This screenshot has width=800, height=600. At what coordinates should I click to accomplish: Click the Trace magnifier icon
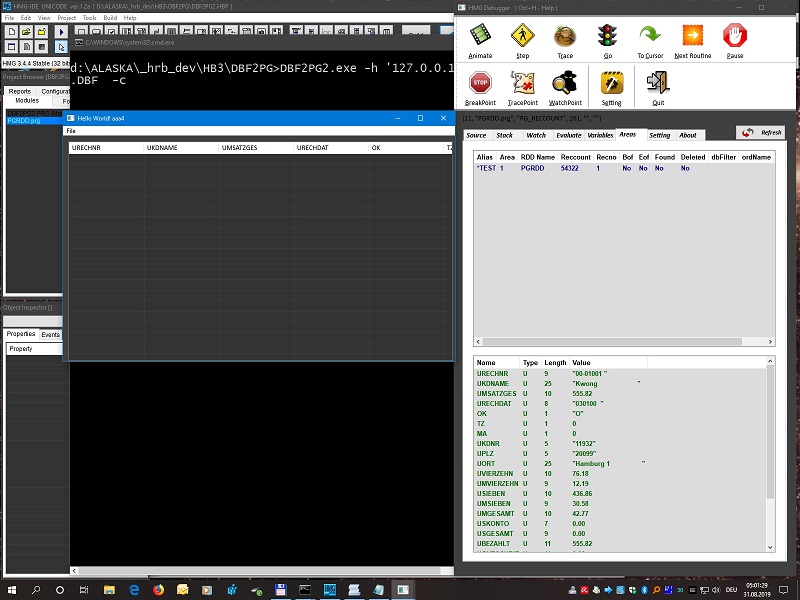click(565, 37)
